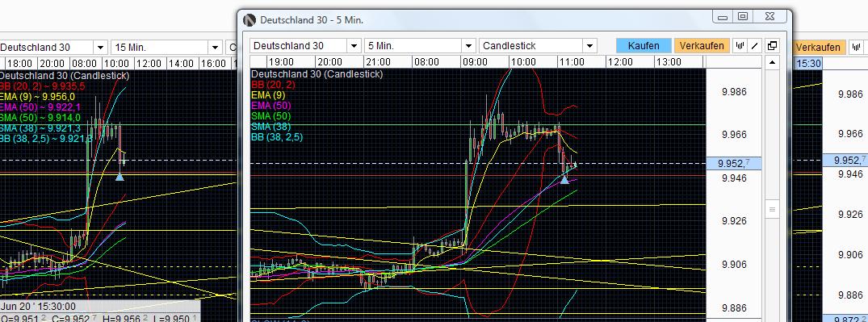
Task: Click 9.986 on the front window price axis
Action: (734, 92)
